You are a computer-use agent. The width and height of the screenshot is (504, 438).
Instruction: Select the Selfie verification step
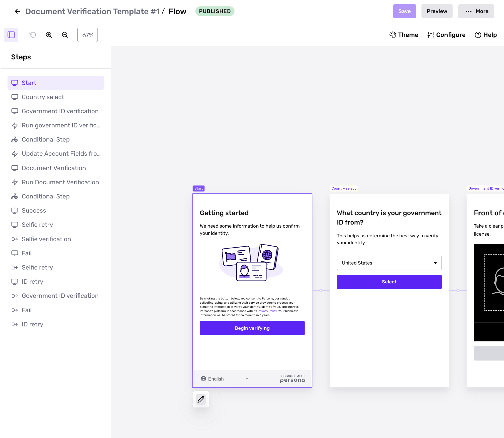point(46,239)
